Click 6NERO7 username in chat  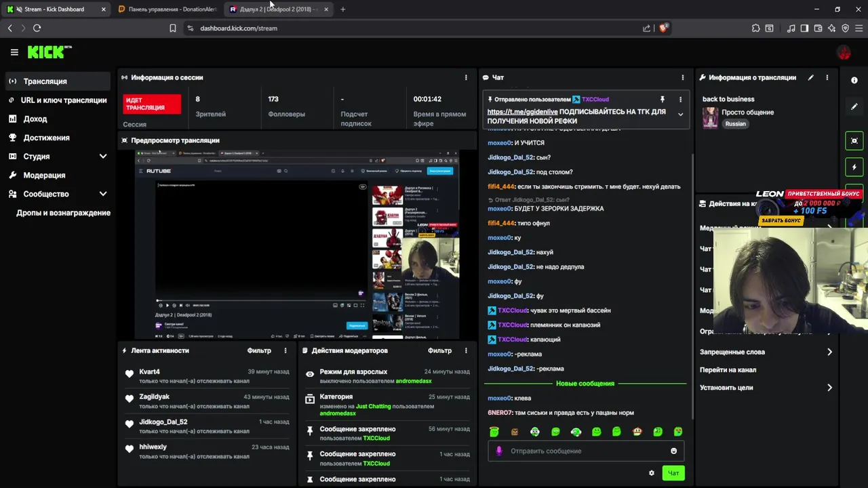[500, 413]
